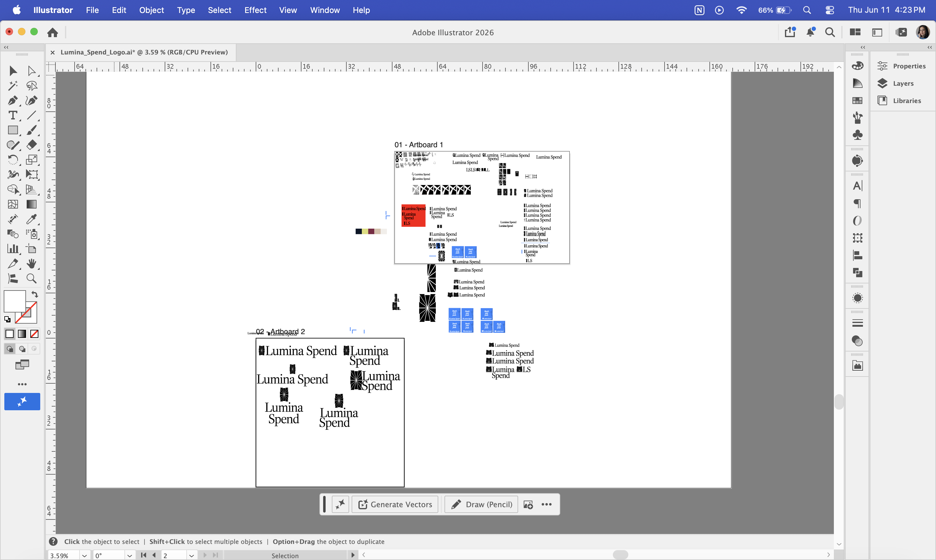Reset default fill and stroke
936x560 pixels.
pyautogui.click(x=7, y=319)
